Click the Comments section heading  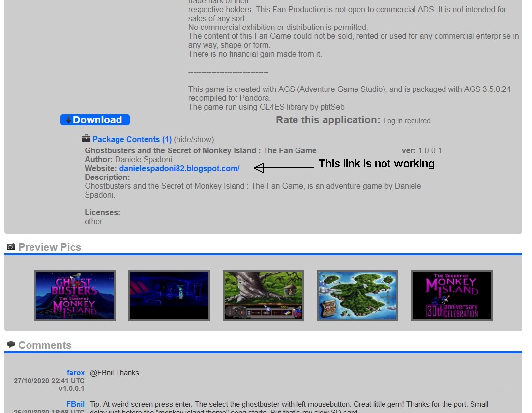click(45, 345)
